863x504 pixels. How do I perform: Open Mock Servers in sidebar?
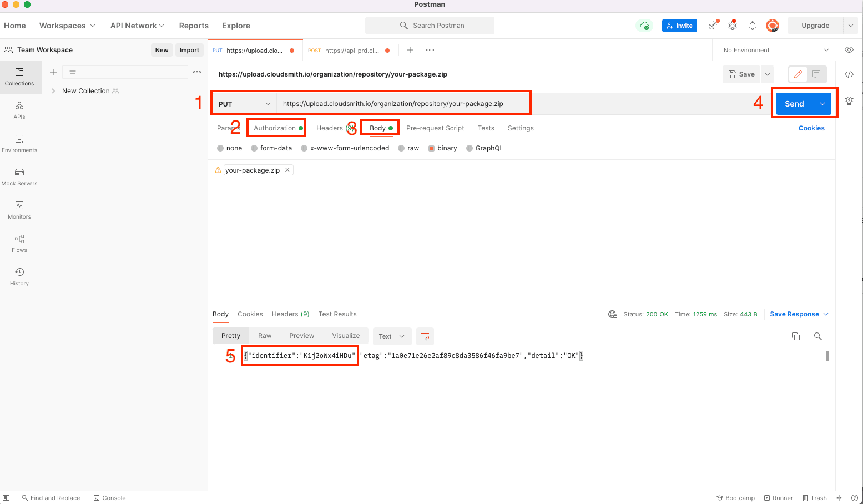[19, 177]
